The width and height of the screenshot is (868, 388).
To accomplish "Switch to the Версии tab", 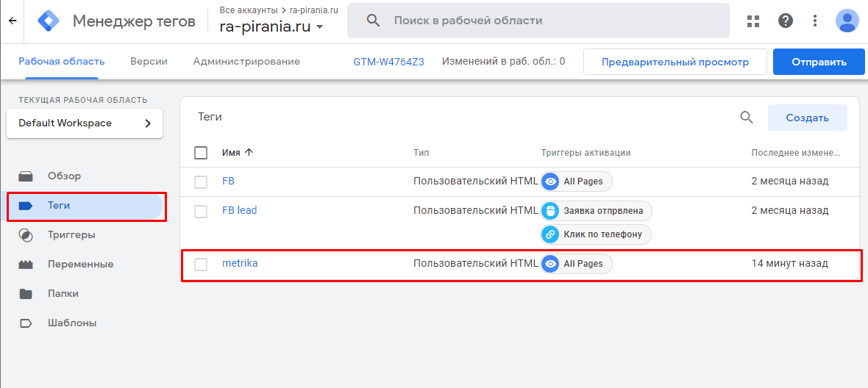I will (x=149, y=62).
